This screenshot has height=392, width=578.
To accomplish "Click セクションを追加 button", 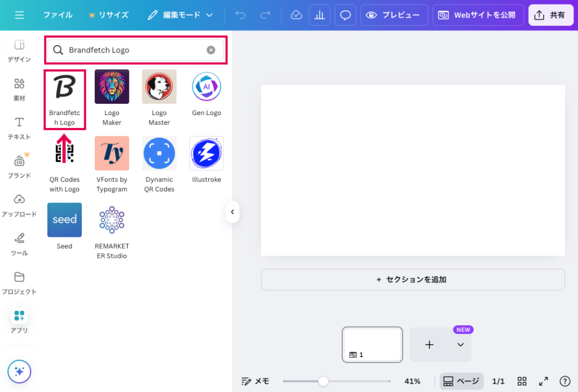I will (x=413, y=280).
